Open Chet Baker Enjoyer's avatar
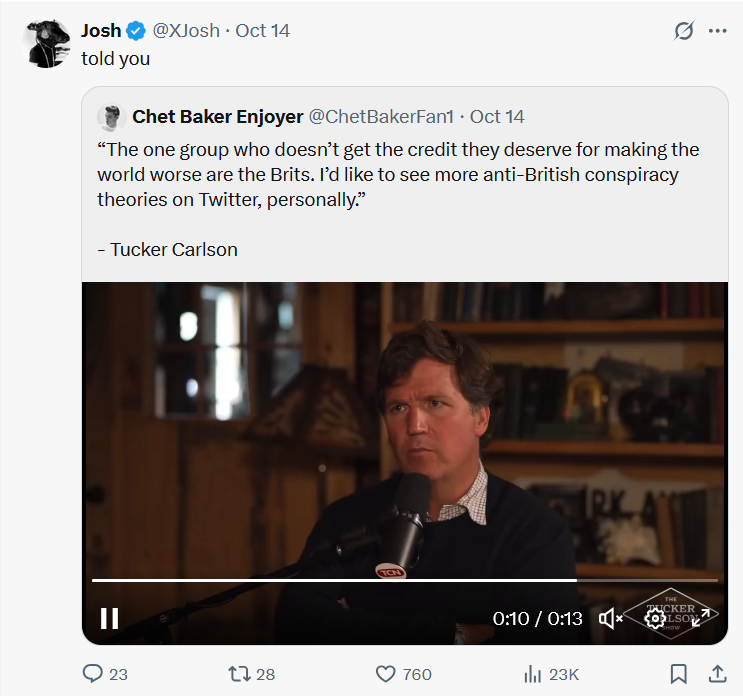743x696 pixels. 109,117
